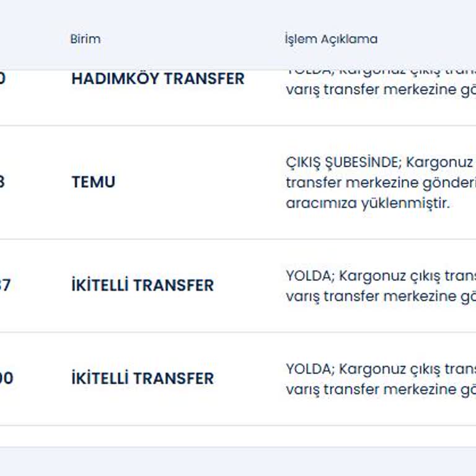Click the number ending 37 beside İKİTELLİ TRANSFER

pyautogui.click(x=5, y=286)
